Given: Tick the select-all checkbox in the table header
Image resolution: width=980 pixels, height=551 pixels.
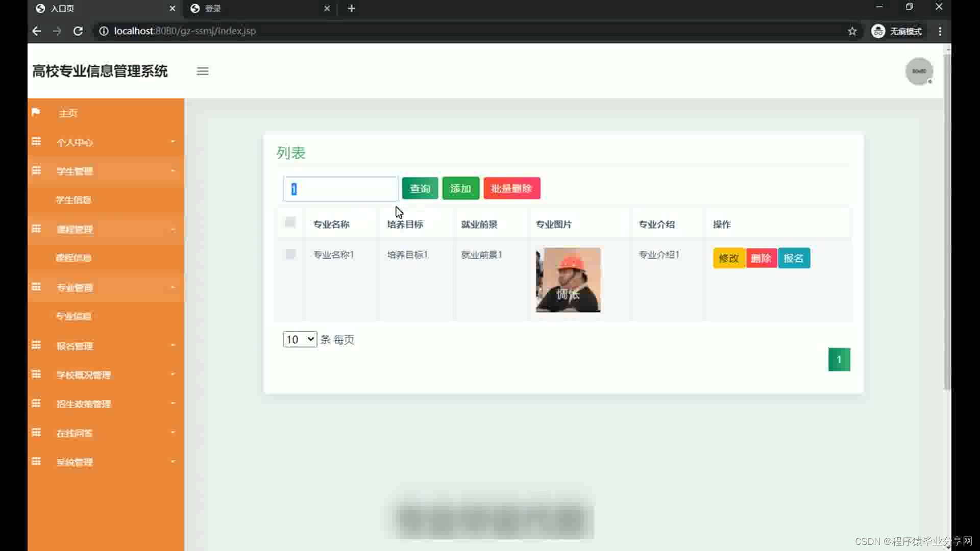Looking at the screenshot, I should (x=290, y=222).
